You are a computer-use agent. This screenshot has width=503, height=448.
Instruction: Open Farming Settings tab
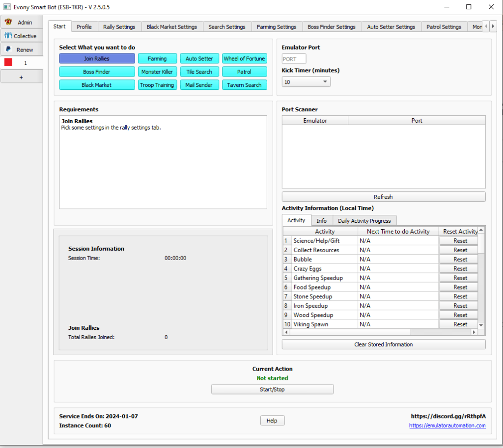(277, 27)
